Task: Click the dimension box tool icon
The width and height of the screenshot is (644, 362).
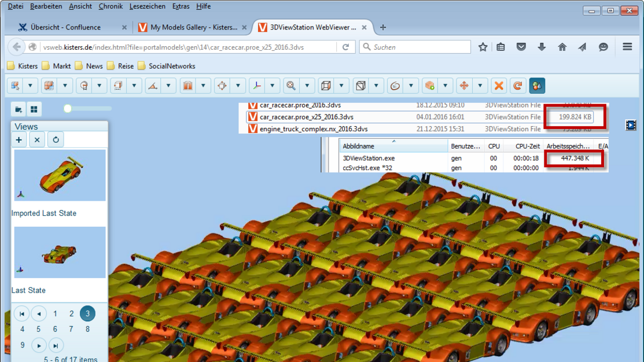Action: [118, 86]
